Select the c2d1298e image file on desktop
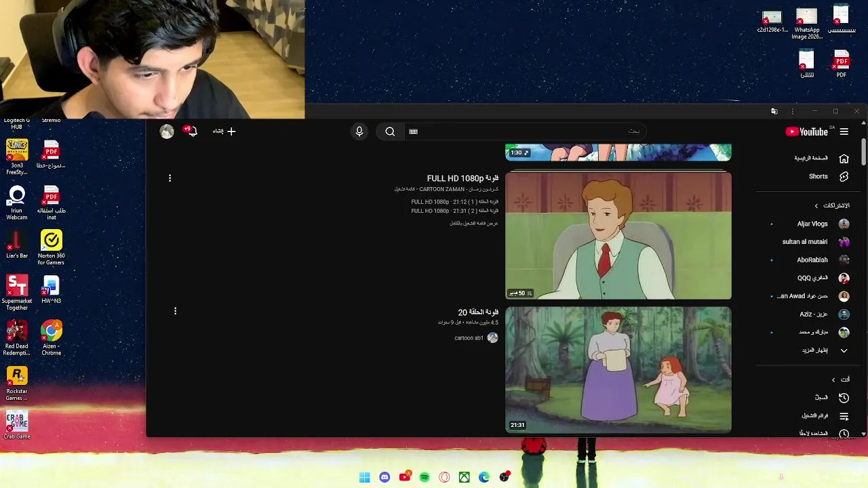 772,22
